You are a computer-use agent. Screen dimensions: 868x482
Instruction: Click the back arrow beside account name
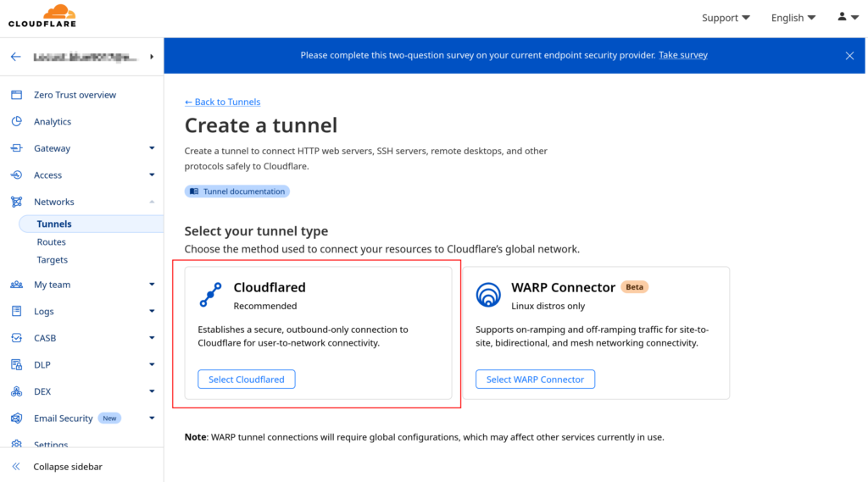click(15, 57)
